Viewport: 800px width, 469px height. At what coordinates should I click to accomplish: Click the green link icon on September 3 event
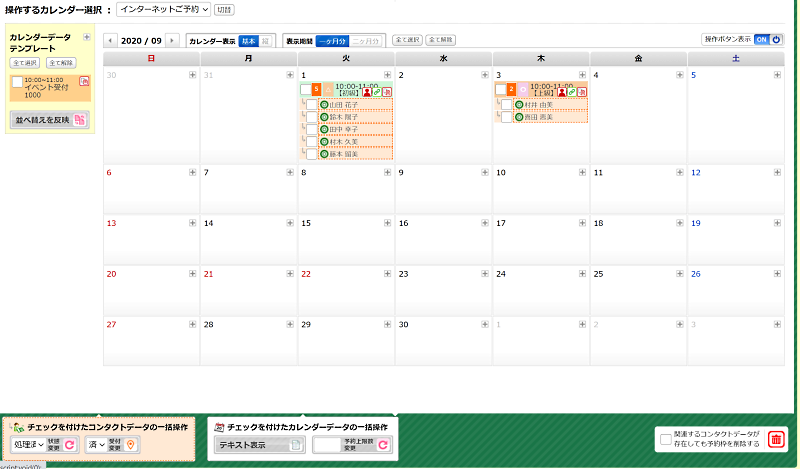572,92
